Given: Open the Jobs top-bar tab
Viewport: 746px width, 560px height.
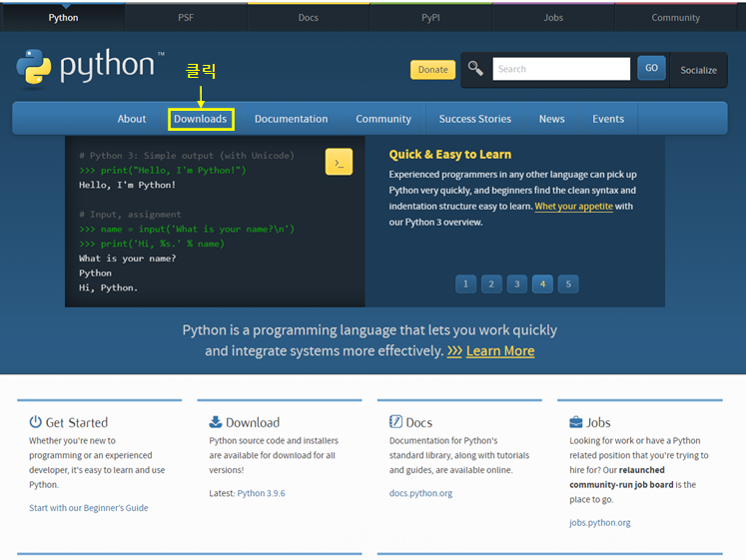Looking at the screenshot, I should coord(553,18).
